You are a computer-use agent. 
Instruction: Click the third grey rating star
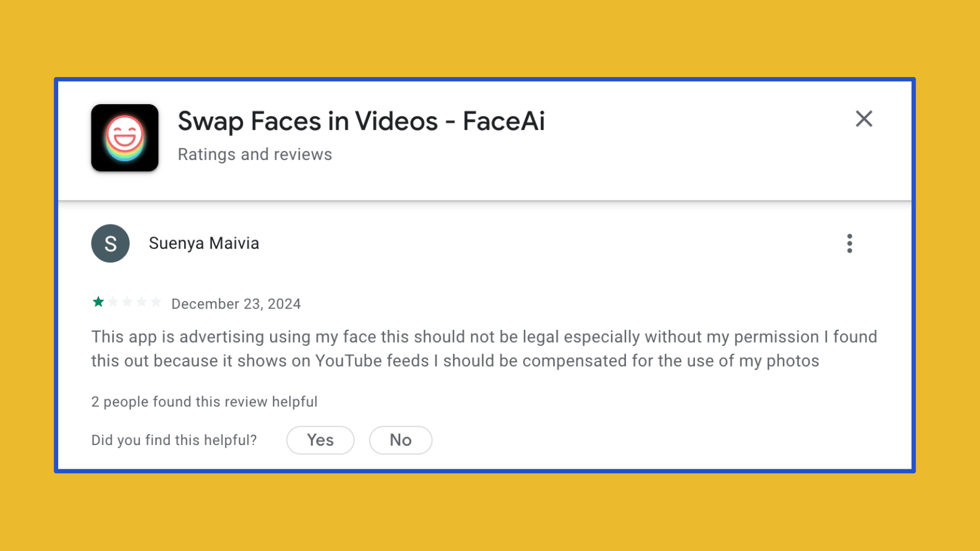127,302
